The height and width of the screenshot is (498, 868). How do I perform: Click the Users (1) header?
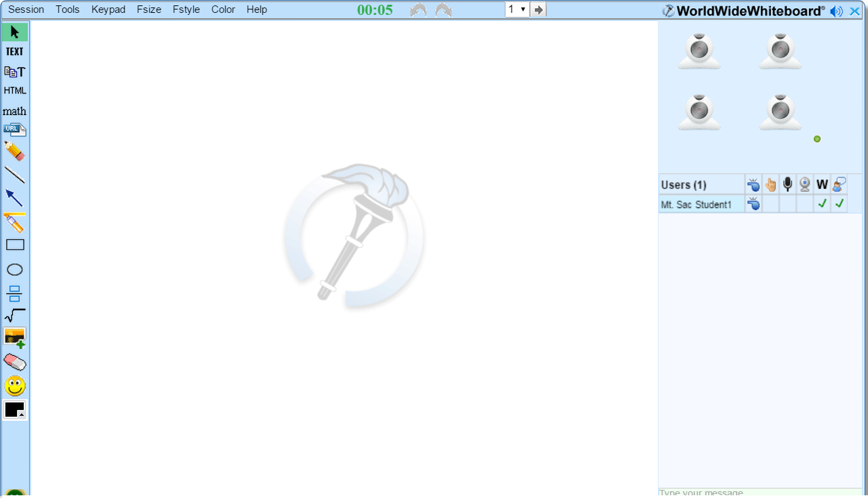(684, 185)
